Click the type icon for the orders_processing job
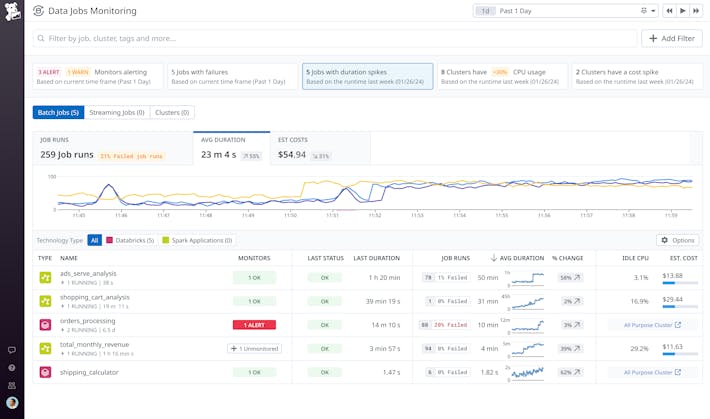This screenshot has height=419, width=710. [45, 325]
